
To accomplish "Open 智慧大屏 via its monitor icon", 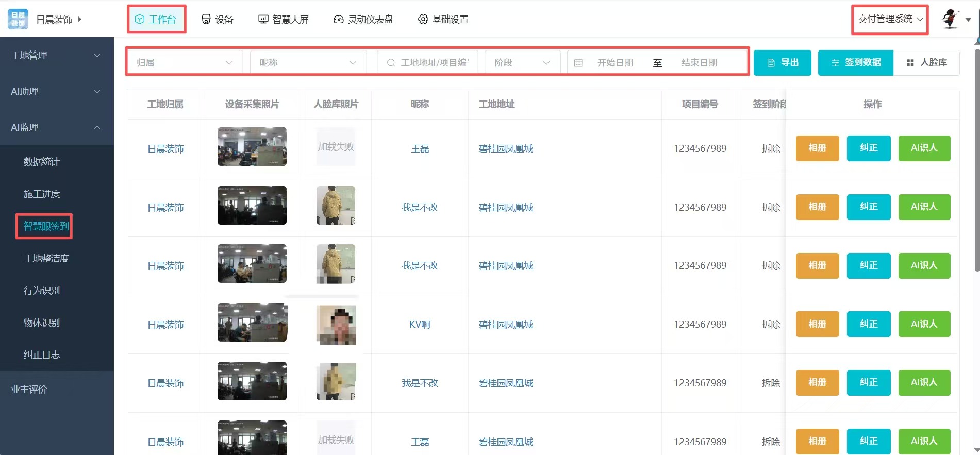I will tap(263, 19).
